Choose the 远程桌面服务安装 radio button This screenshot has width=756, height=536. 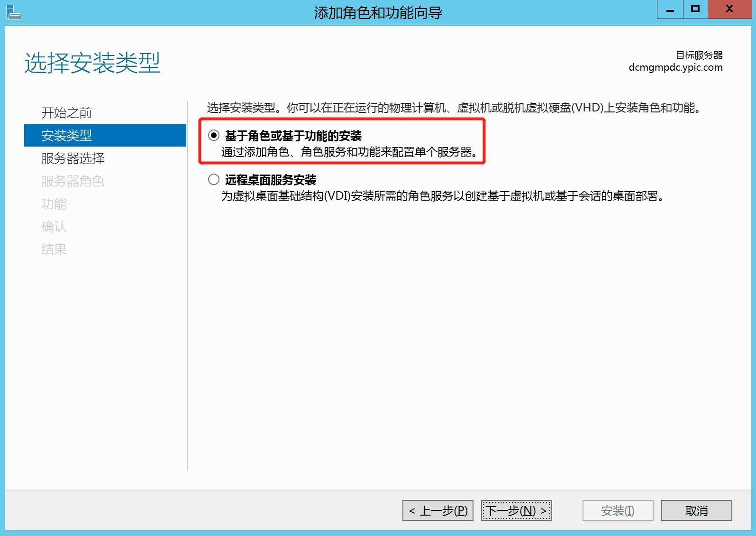(214, 179)
